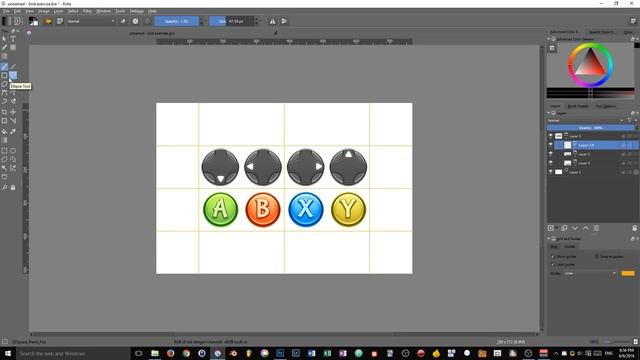Open add new layer dropdown button
This screenshot has height=360, width=640.
[552, 228]
